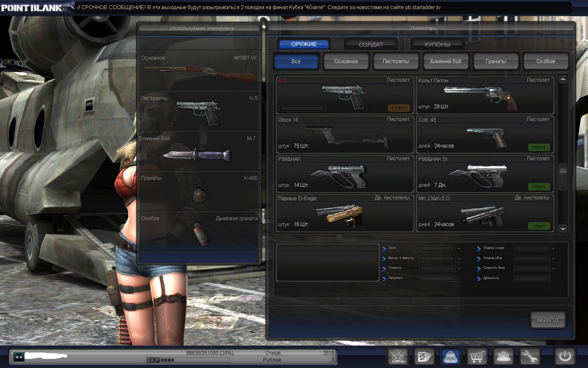Click the power exit icon
This screenshot has width=588, height=368.
point(565,356)
